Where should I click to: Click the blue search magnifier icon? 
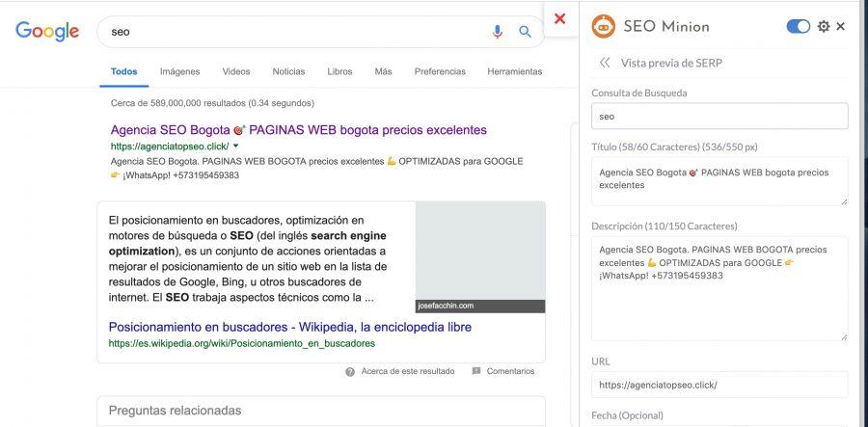526,32
